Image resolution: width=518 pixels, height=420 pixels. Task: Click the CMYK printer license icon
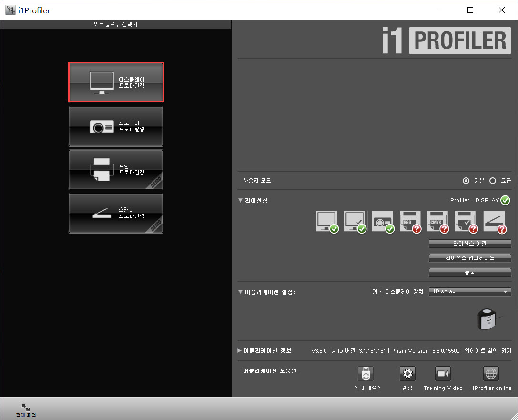coord(438,222)
